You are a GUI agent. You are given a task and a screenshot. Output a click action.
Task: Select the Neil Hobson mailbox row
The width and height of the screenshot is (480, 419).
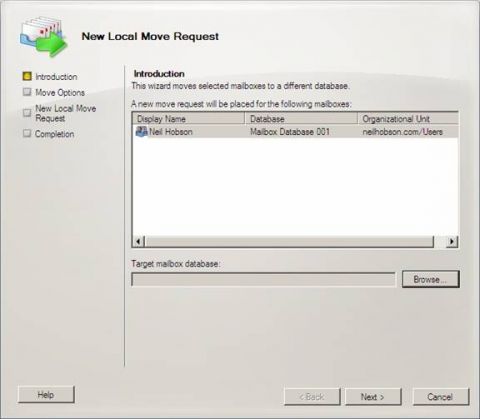(x=295, y=132)
